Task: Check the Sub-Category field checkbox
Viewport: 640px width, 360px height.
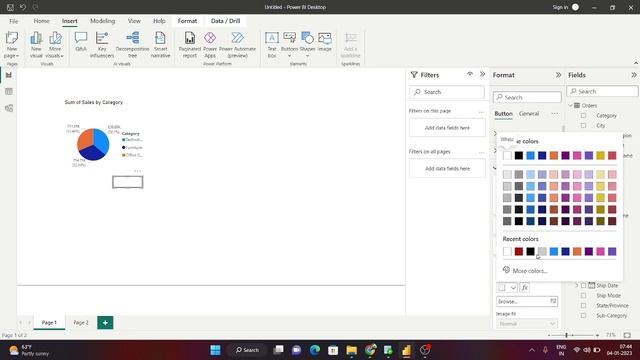Action: [x=583, y=316]
